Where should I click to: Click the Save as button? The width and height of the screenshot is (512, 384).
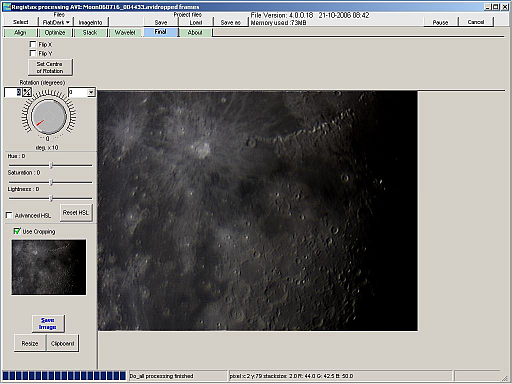point(230,22)
